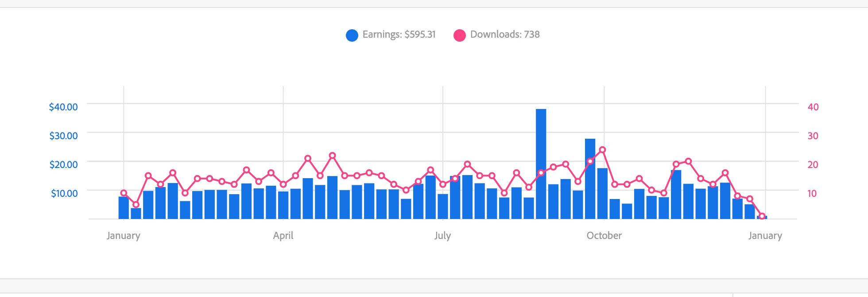Click the Earnings: $595.31 legend label
The height and width of the screenshot is (297, 868).
[399, 35]
